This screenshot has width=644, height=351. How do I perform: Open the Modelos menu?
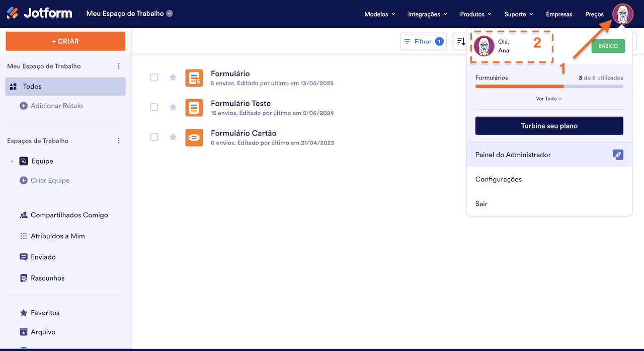pyautogui.click(x=379, y=14)
